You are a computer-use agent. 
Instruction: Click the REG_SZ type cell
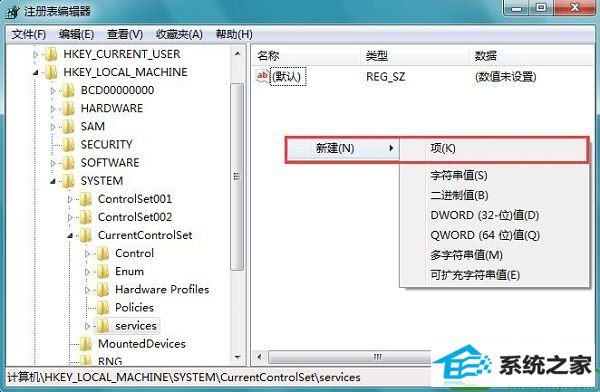pyautogui.click(x=385, y=77)
